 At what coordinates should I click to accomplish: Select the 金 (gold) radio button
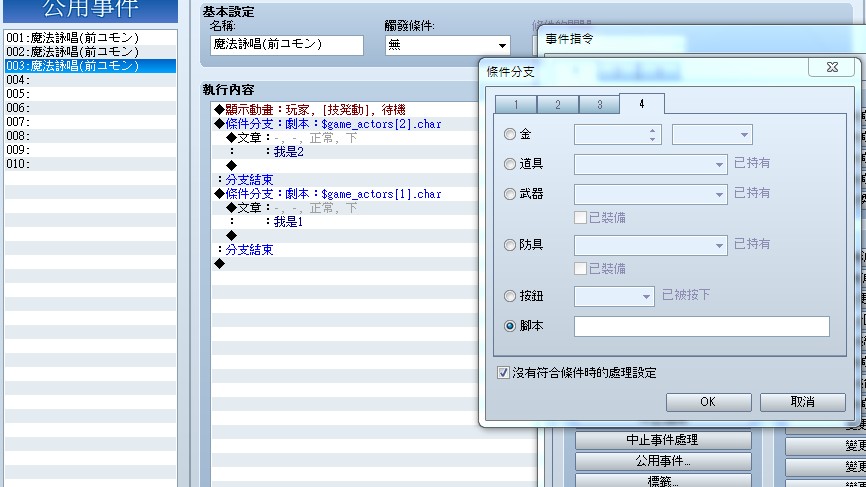[x=510, y=134]
